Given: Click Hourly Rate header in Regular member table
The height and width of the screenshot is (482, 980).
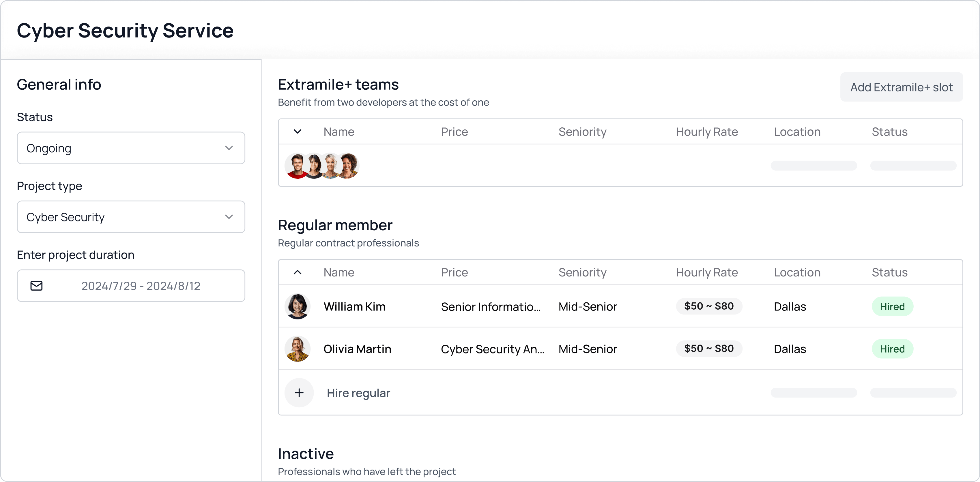Looking at the screenshot, I should coord(706,272).
